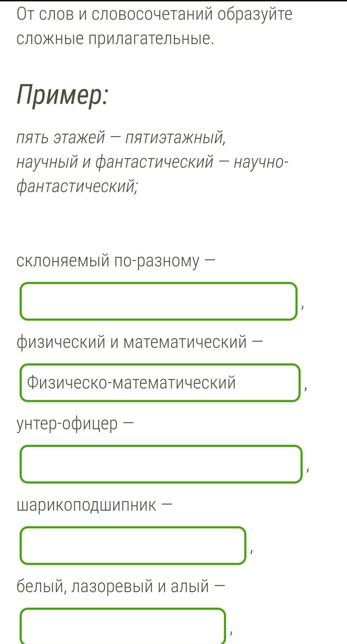Click the label 'белый, лазоревый и алый —'
This screenshot has height=644, width=347.
click(x=121, y=587)
